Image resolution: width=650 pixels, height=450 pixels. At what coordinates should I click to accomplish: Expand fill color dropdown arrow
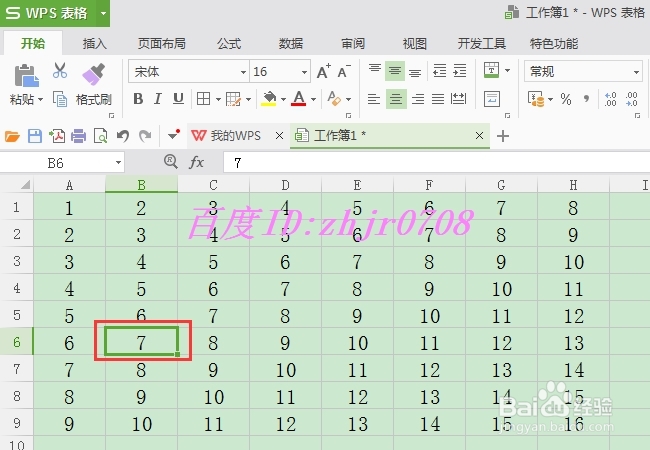[x=284, y=99]
